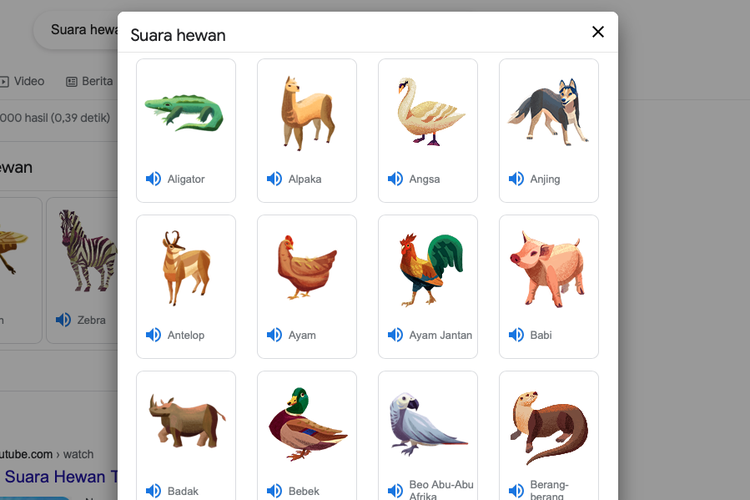The image size is (750, 500).
Task: Click the Ayam Jantan label text
Action: coord(441,335)
